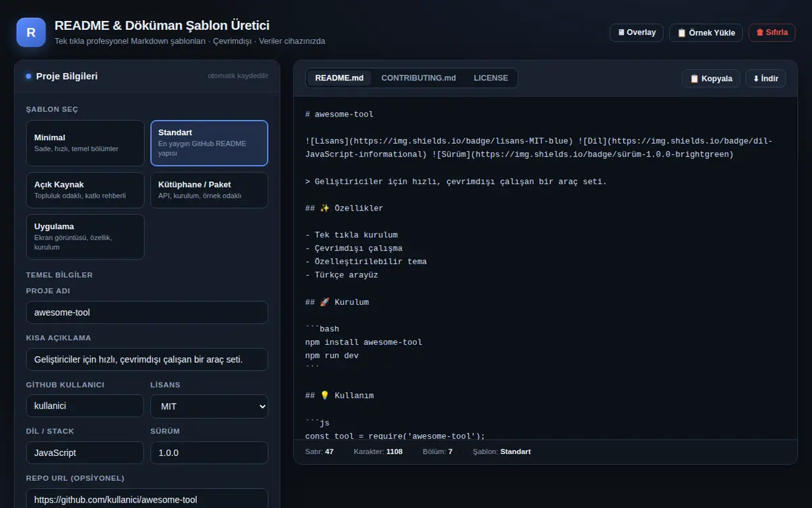Pick the Uygulama template card

click(85, 236)
